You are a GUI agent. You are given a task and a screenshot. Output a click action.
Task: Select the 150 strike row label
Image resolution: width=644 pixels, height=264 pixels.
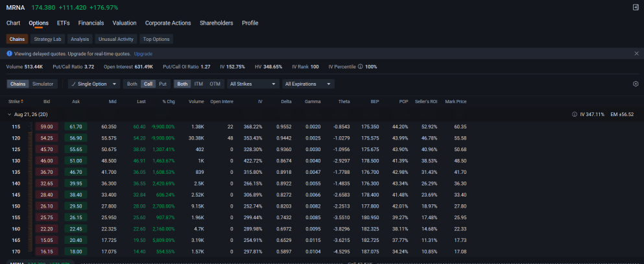click(x=16, y=206)
